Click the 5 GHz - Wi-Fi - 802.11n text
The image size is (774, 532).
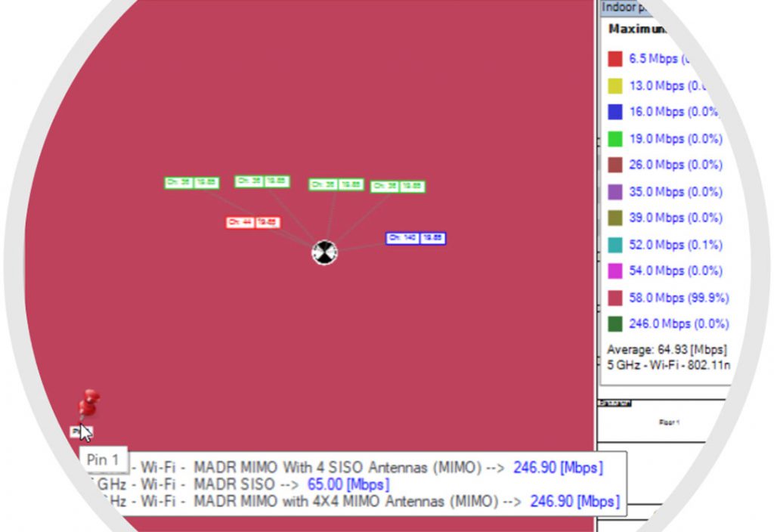pyautogui.click(x=668, y=365)
